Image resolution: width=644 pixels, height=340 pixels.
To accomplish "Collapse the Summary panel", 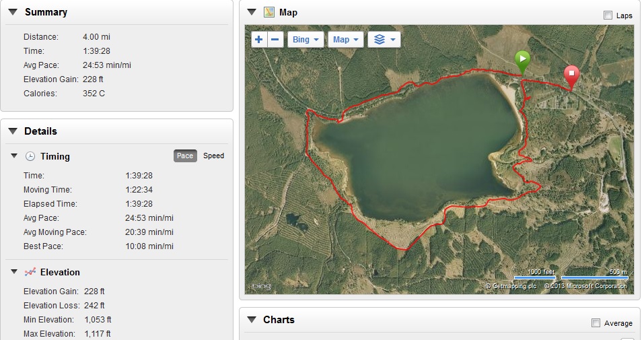I will tap(12, 12).
